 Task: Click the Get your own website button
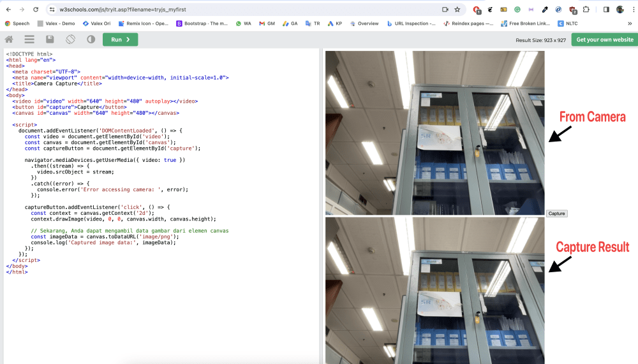tap(605, 40)
